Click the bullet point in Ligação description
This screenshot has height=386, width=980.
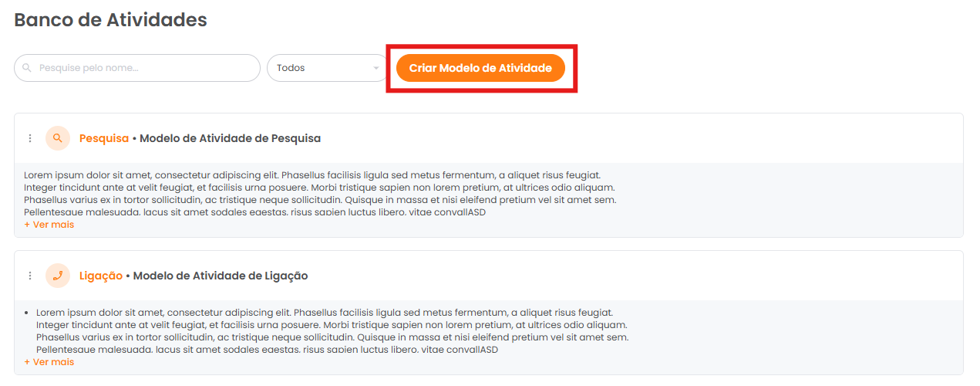tap(27, 313)
